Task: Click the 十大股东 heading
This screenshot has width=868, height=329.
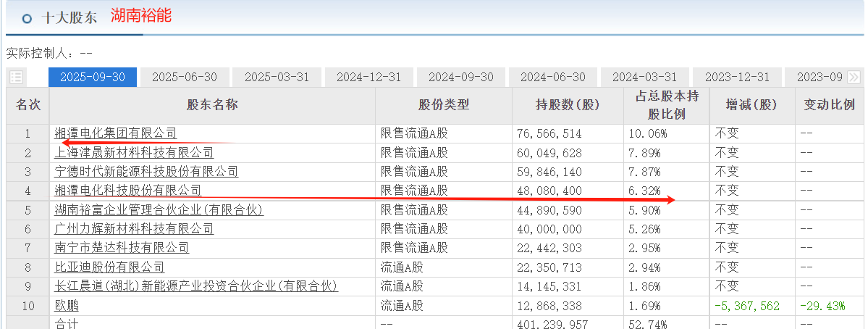Action: coord(69,17)
